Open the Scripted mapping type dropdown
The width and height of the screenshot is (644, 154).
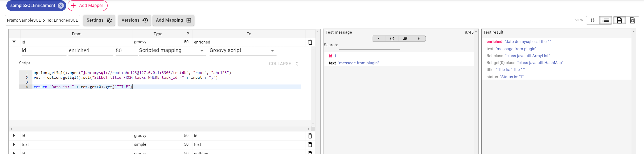[172, 50]
